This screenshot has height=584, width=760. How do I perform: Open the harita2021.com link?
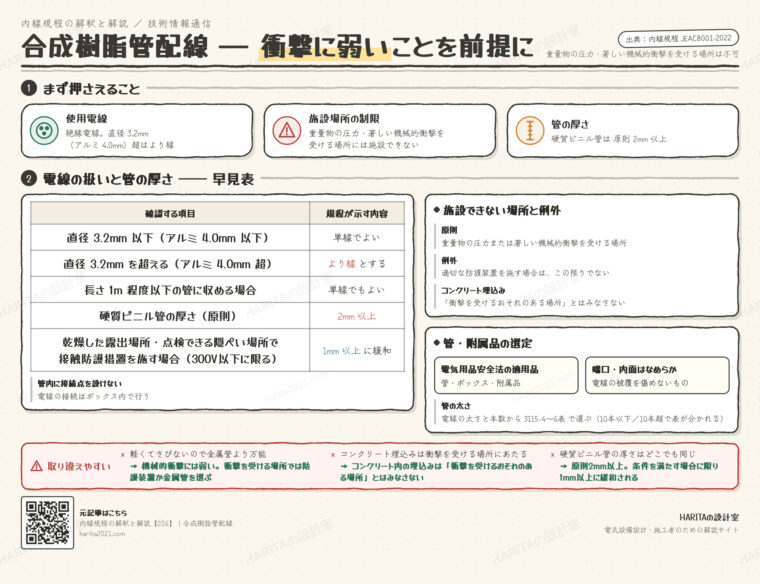102,534
